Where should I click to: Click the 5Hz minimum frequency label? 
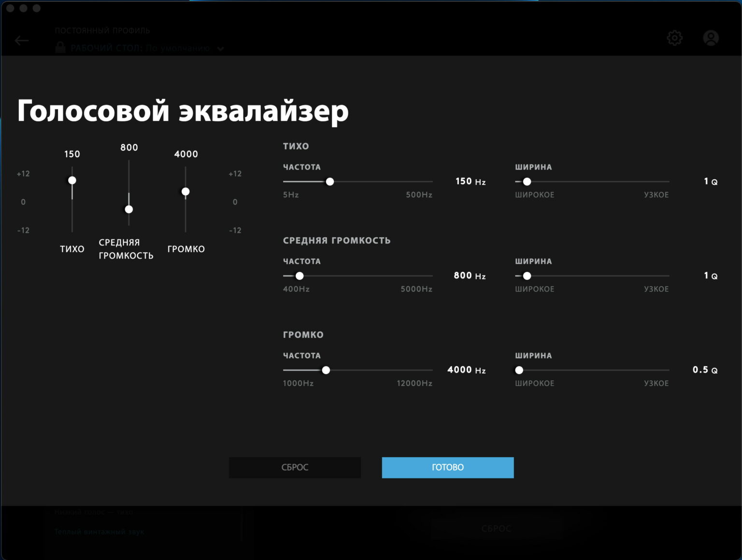(291, 195)
